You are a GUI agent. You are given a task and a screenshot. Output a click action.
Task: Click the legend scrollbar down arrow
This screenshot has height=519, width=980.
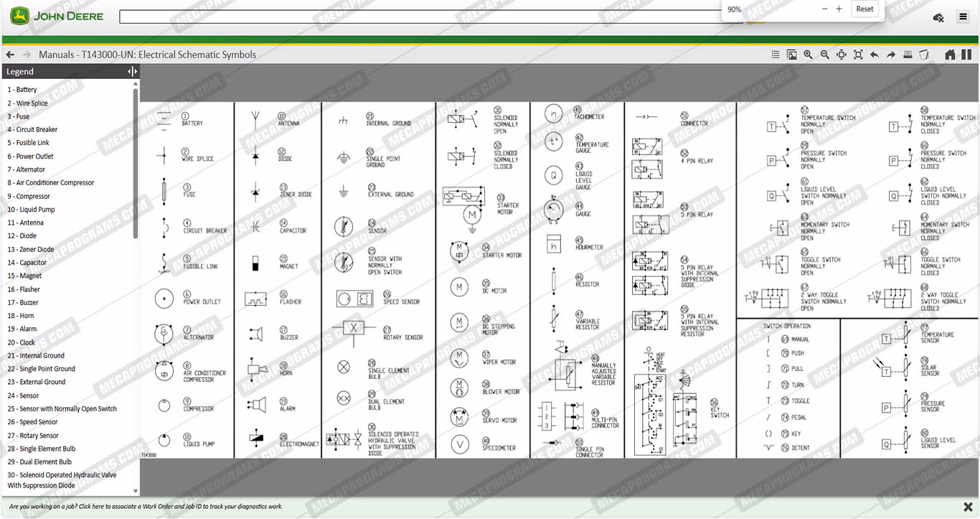pyautogui.click(x=136, y=491)
